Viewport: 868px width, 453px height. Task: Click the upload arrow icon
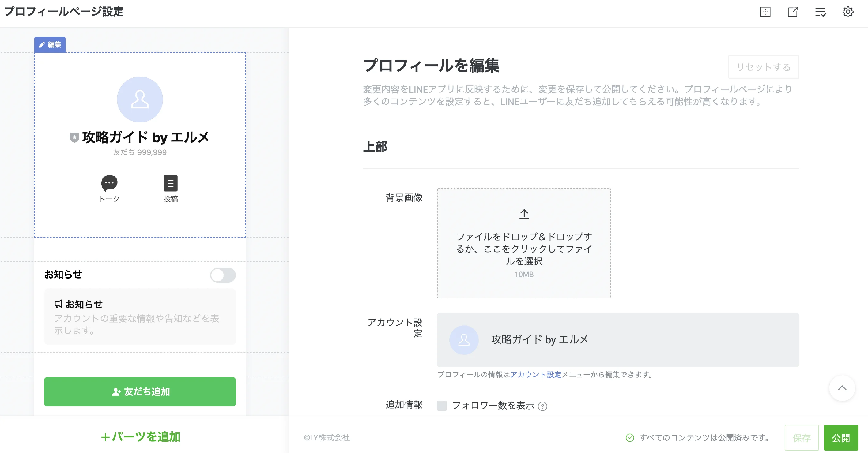click(524, 214)
